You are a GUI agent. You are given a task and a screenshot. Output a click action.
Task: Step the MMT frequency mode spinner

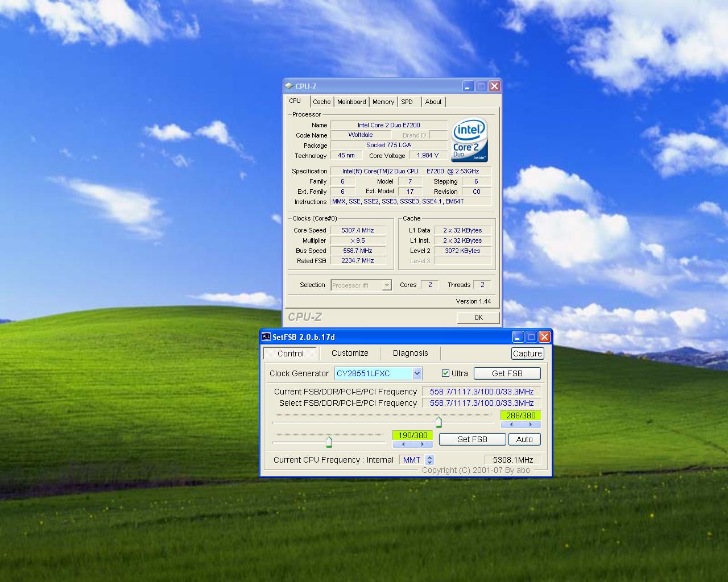tap(429, 460)
